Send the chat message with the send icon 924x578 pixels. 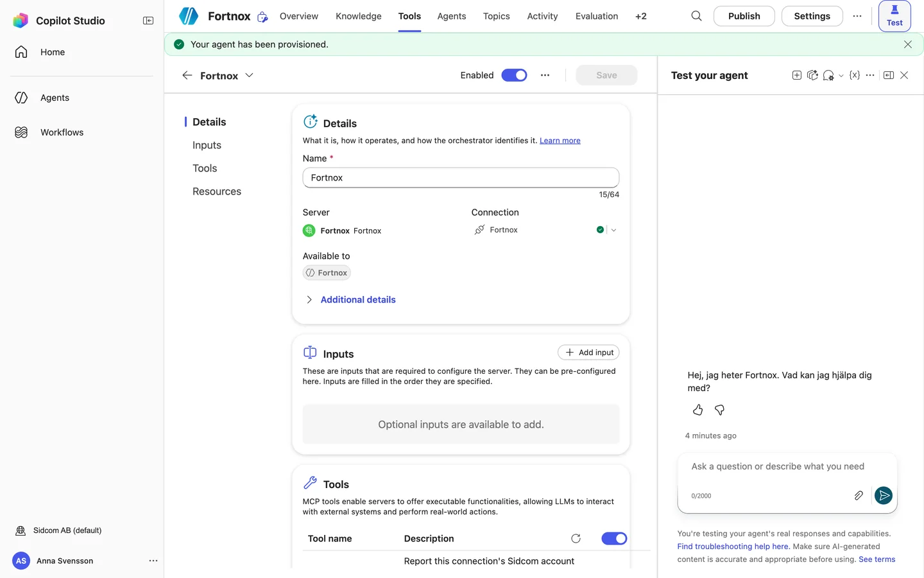pyautogui.click(x=884, y=495)
